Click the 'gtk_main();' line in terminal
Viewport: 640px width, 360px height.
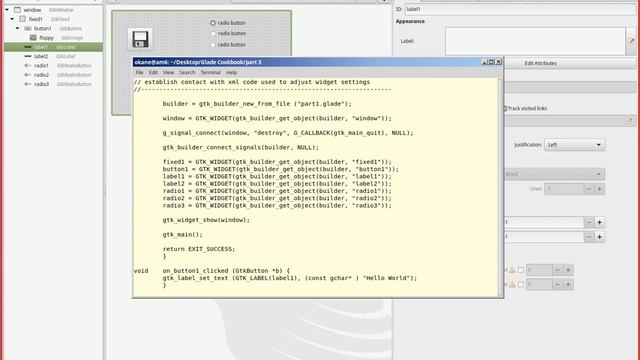[182, 235]
